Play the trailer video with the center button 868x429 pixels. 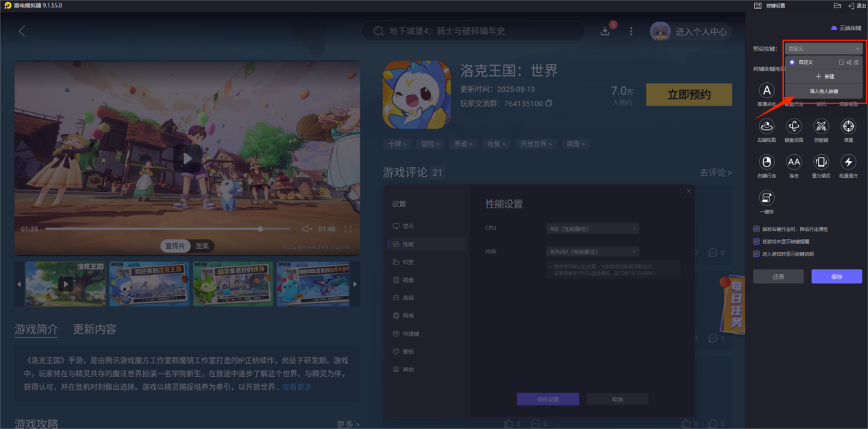coord(187,158)
